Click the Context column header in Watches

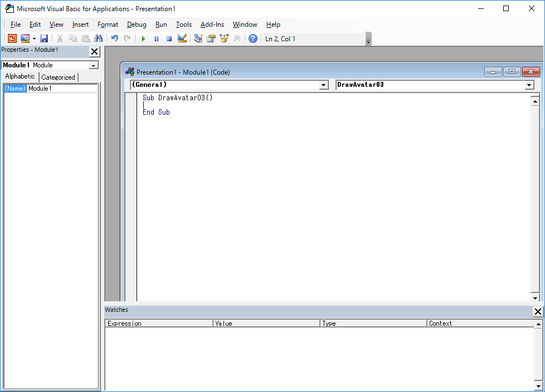click(x=481, y=324)
